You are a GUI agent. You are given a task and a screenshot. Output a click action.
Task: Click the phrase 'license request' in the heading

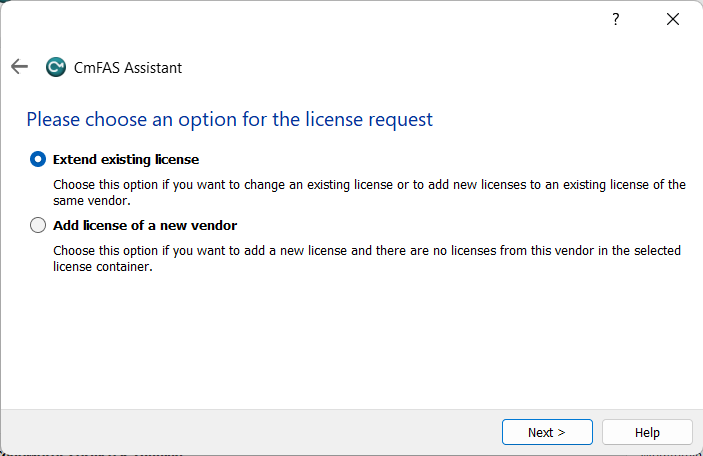point(376,119)
